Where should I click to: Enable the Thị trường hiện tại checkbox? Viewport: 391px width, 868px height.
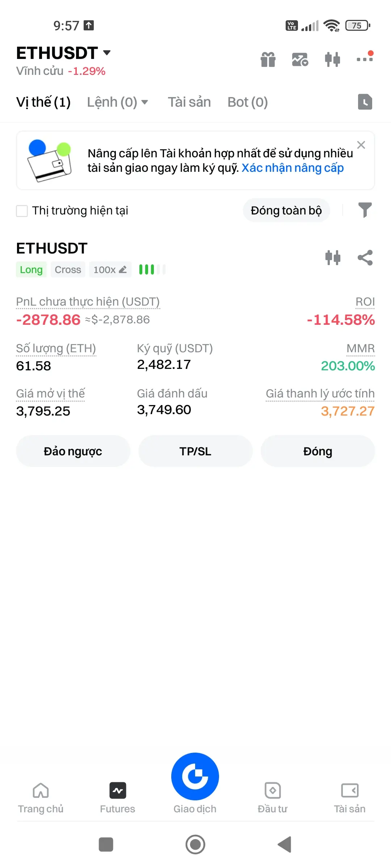[x=22, y=211]
